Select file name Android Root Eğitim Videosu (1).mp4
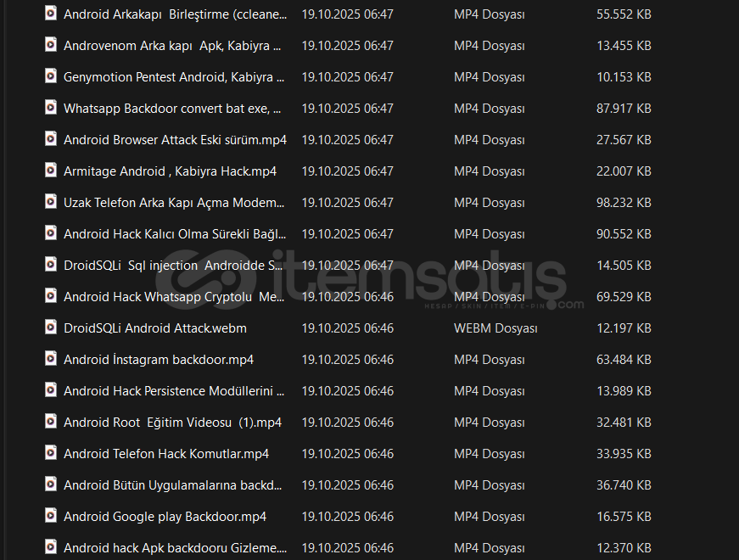The image size is (739, 560). pos(172,423)
